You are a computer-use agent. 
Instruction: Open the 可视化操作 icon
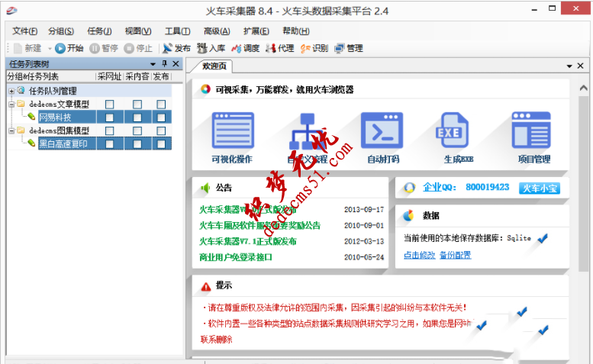click(x=233, y=130)
